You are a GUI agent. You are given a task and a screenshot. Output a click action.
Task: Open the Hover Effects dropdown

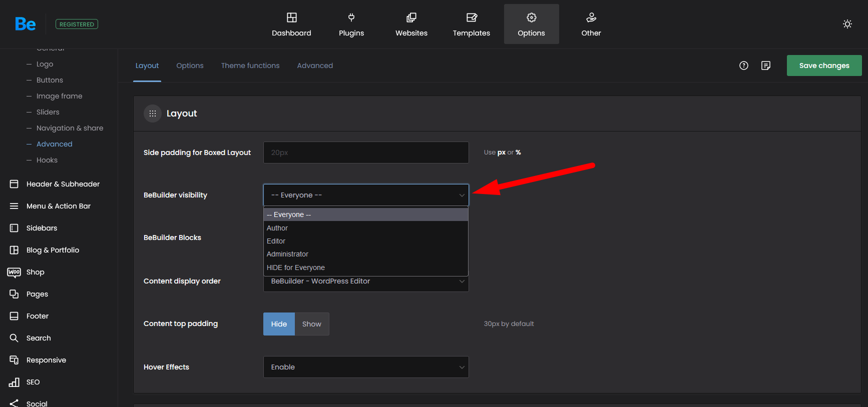(366, 367)
